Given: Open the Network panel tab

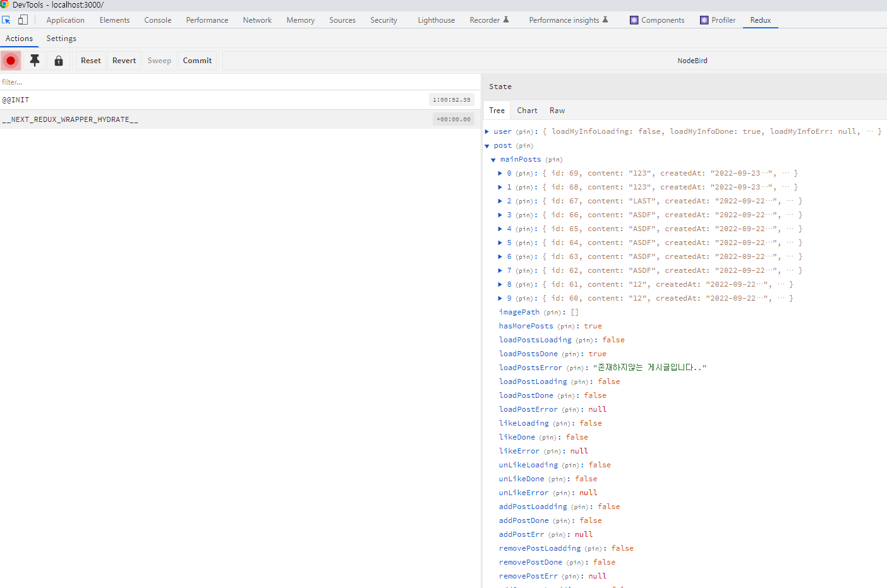Looking at the screenshot, I should pos(257,20).
